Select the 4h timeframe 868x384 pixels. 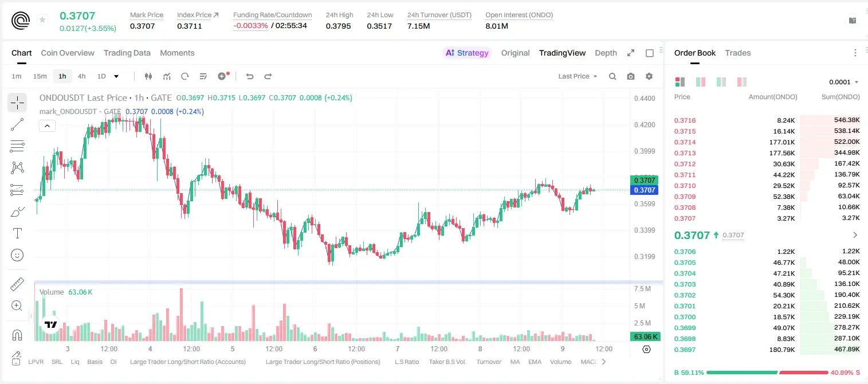tap(81, 76)
